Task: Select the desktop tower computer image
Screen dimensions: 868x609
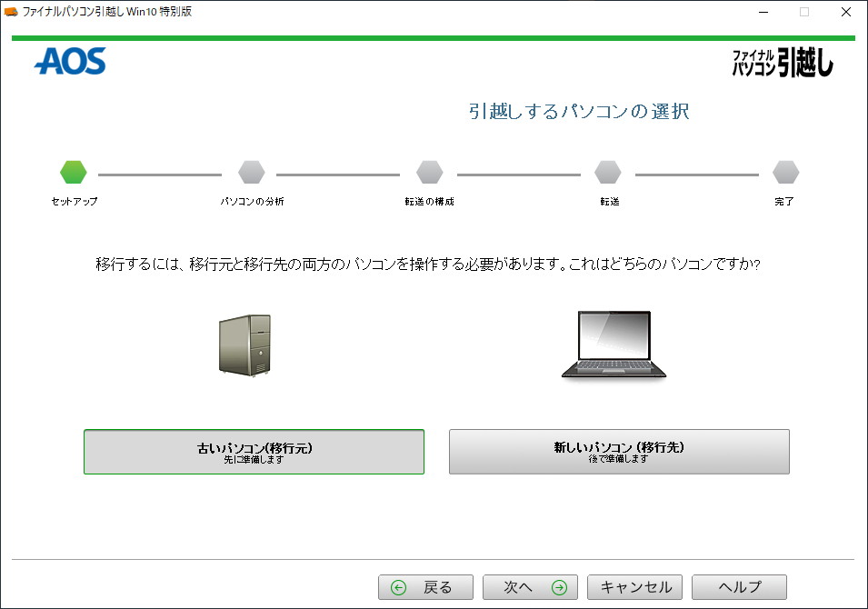Action: coord(244,345)
